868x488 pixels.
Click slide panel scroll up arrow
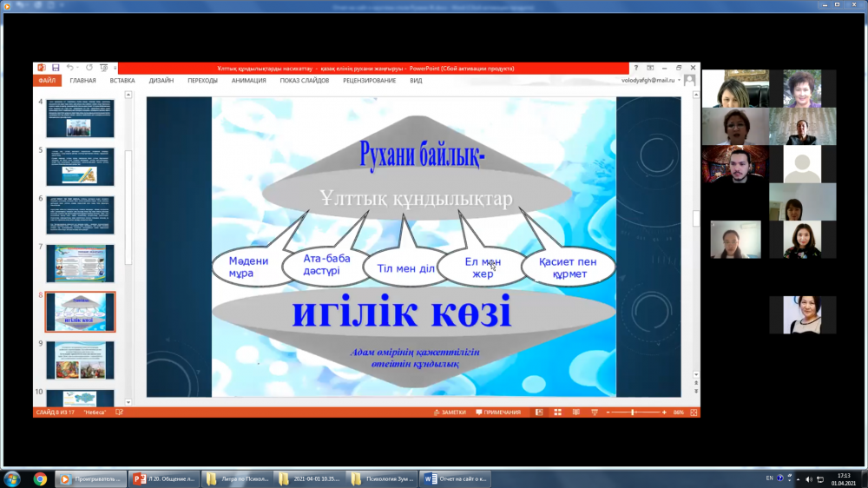tap(128, 96)
